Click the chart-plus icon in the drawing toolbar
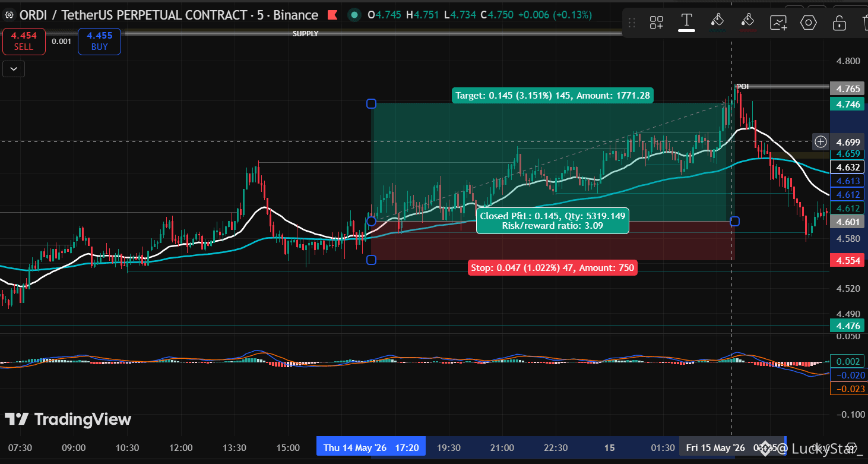 pyautogui.click(x=778, y=23)
